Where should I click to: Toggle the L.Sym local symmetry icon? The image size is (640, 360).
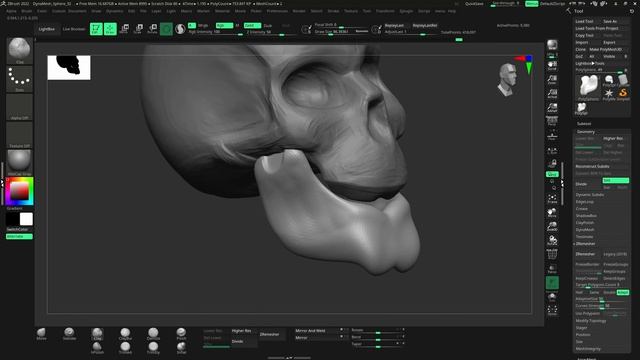point(552,151)
